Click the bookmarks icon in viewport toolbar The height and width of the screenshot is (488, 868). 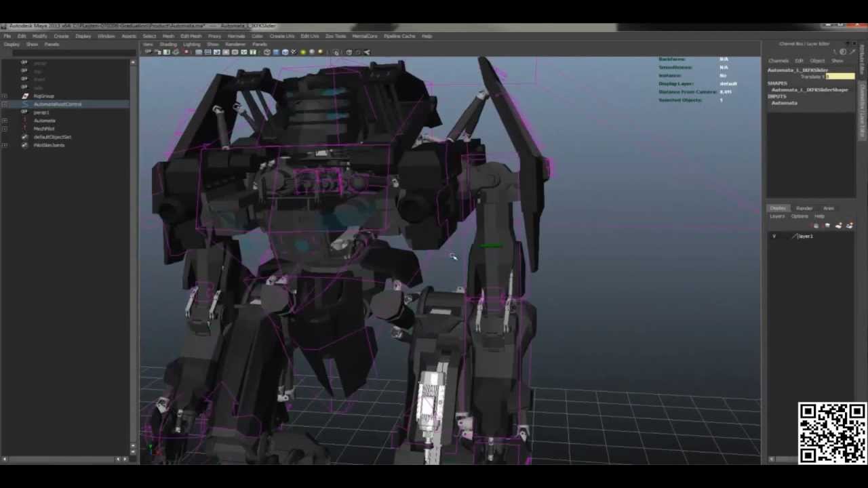coord(166,52)
